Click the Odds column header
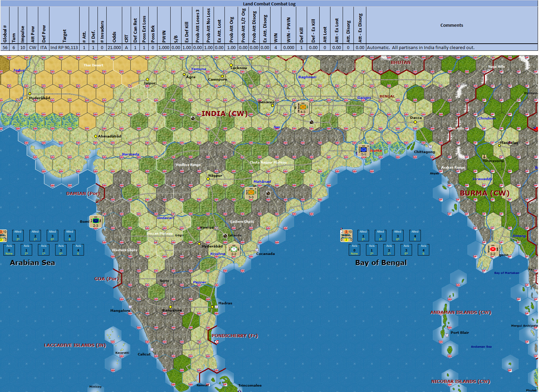Screen dimensions: 539x392 click(x=114, y=25)
